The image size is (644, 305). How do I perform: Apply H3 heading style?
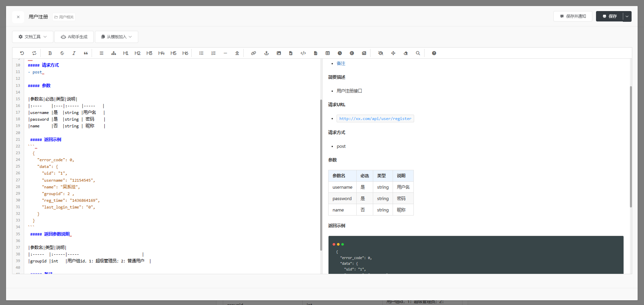coord(149,53)
